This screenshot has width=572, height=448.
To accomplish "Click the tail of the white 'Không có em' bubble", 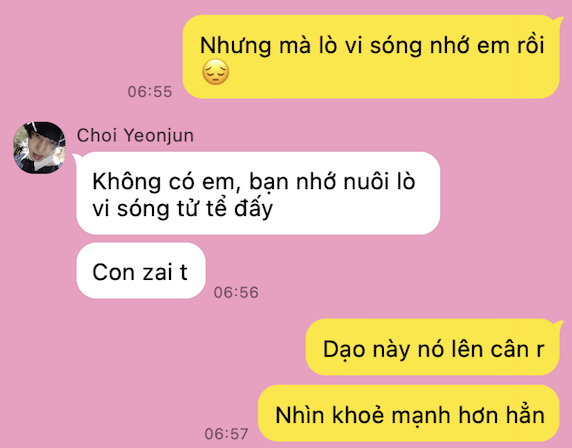I will tap(78, 158).
